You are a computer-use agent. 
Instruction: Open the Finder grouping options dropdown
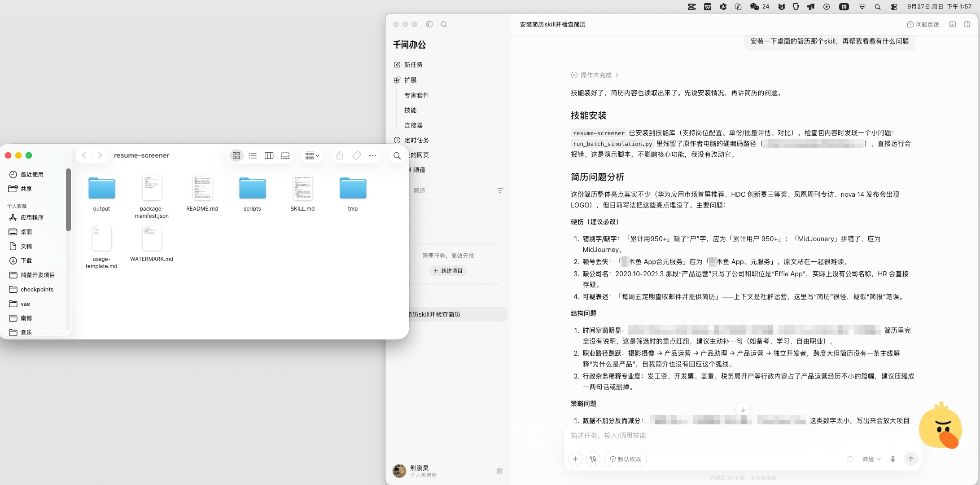(312, 155)
